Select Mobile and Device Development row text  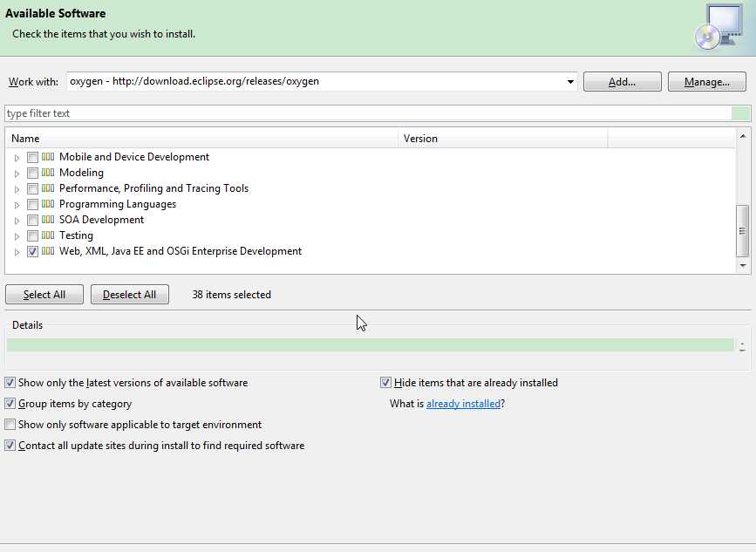coord(134,157)
